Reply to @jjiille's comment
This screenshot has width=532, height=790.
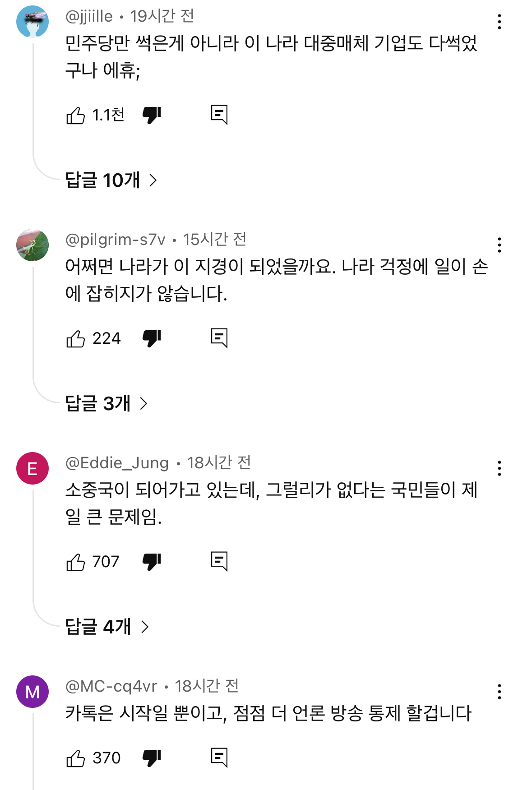click(219, 115)
